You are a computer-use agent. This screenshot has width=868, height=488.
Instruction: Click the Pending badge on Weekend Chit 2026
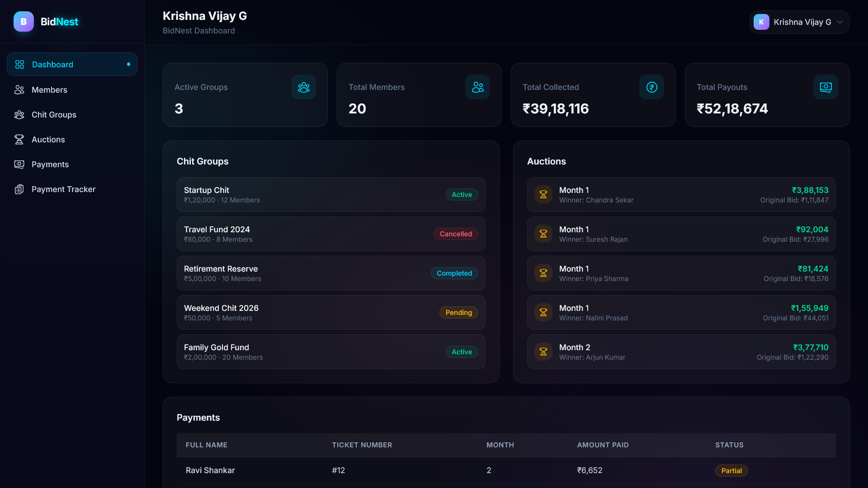coord(458,313)
